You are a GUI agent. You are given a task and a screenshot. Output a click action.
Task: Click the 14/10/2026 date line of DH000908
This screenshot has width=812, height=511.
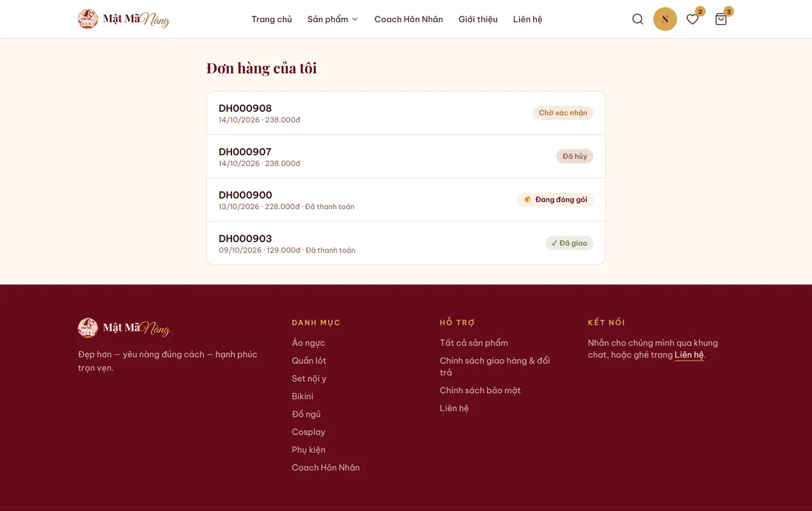(259, 120)
